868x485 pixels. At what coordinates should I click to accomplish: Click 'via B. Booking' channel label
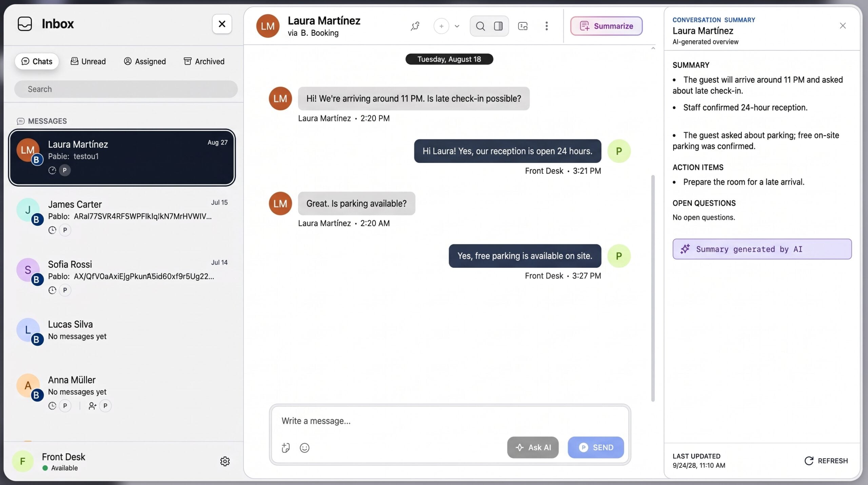[313, 33]
